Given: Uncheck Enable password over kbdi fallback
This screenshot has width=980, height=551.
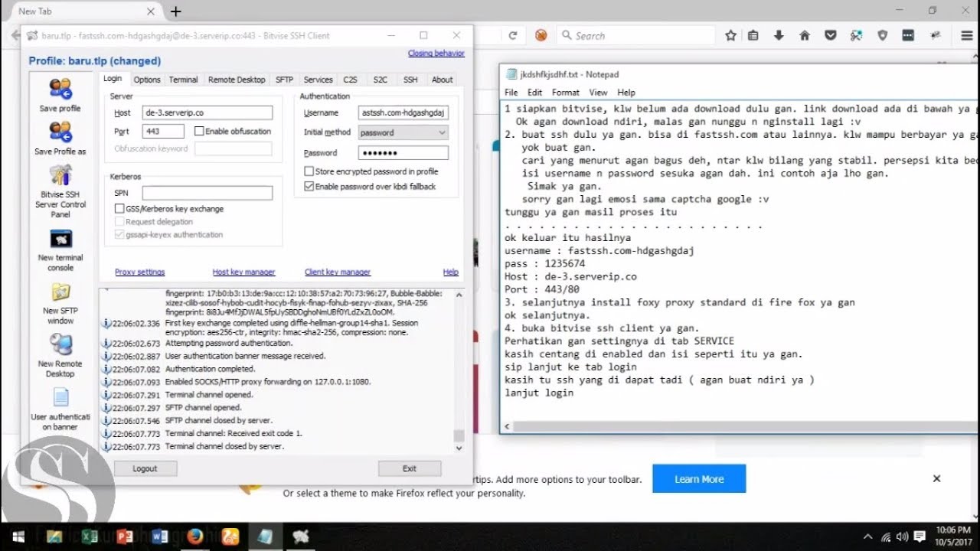Looking at the screenshot, I should coord(309,186).
